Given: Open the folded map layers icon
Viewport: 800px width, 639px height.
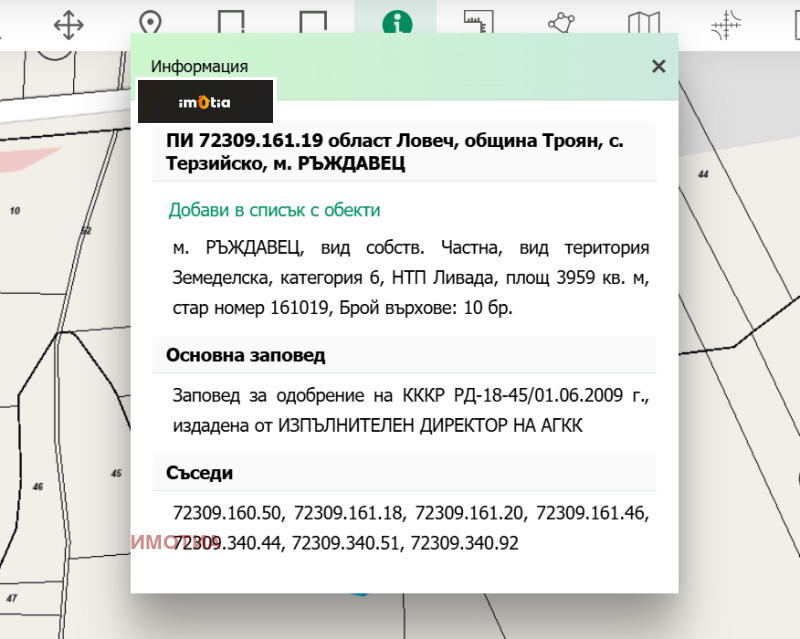Looking at the screenshot, I should pyautogui.click(x=643, y=24).
